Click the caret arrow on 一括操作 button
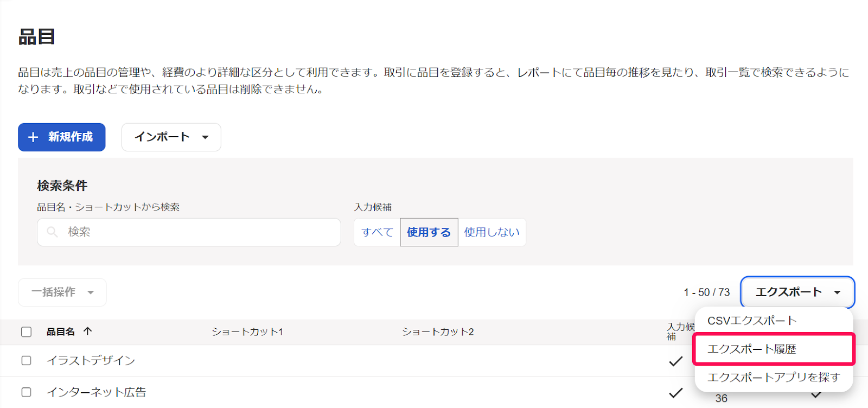 click(91, 292)
